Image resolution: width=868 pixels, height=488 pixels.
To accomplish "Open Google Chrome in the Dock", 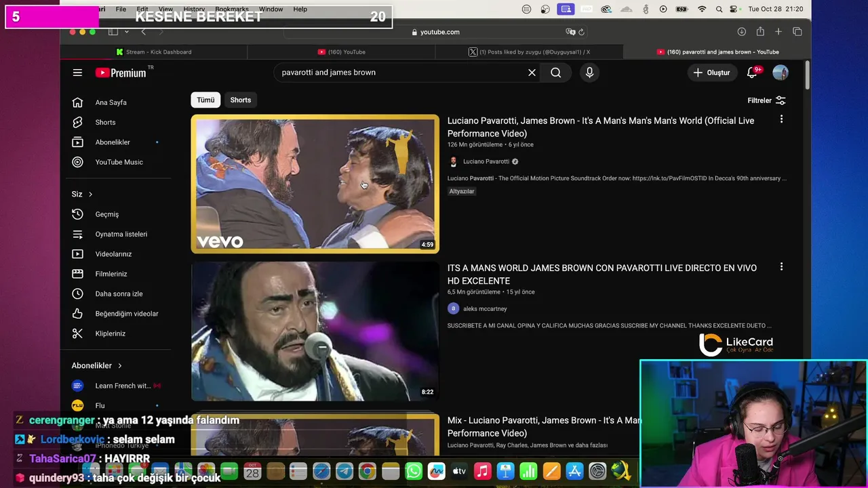I will coord(368,471).
